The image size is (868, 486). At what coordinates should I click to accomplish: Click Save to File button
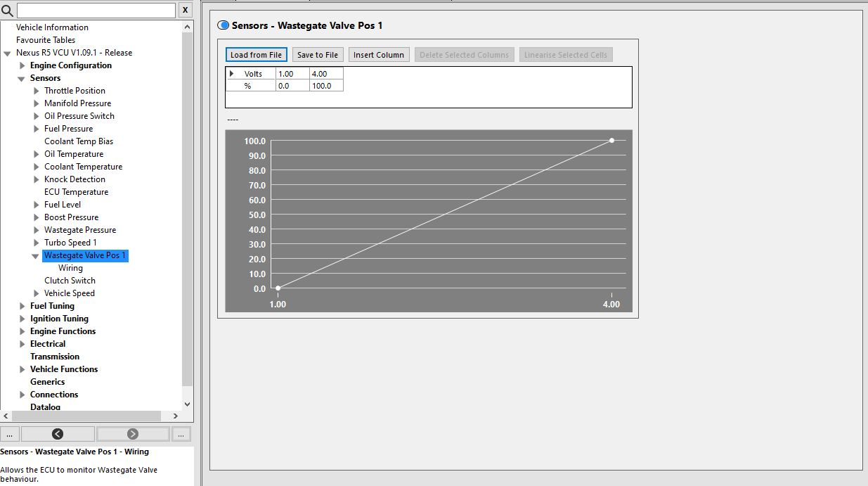pyautogui.click(x=318, y=55)
